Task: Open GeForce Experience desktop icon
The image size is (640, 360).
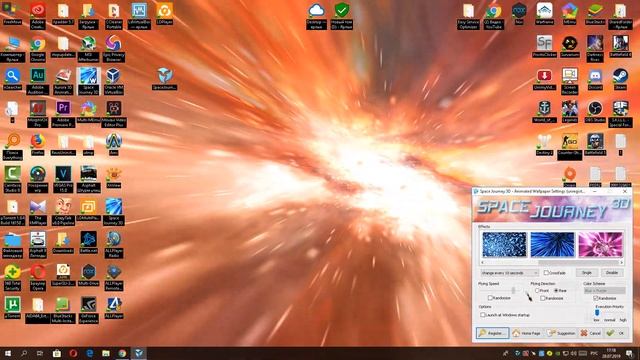Action: tap(88, 309)
